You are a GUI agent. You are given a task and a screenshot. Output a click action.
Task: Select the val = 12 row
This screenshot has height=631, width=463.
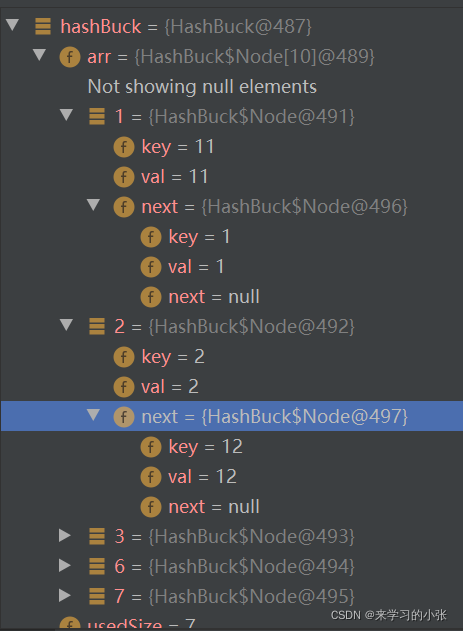point(232,476)
